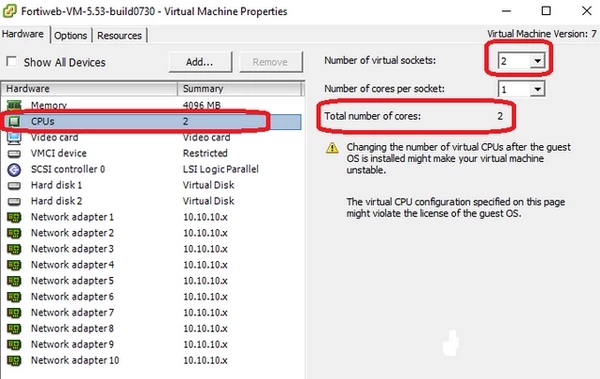Select Network adapter 9 label
Image resolution: width=600 pixels, height=379 pixels.
point(72,345)
